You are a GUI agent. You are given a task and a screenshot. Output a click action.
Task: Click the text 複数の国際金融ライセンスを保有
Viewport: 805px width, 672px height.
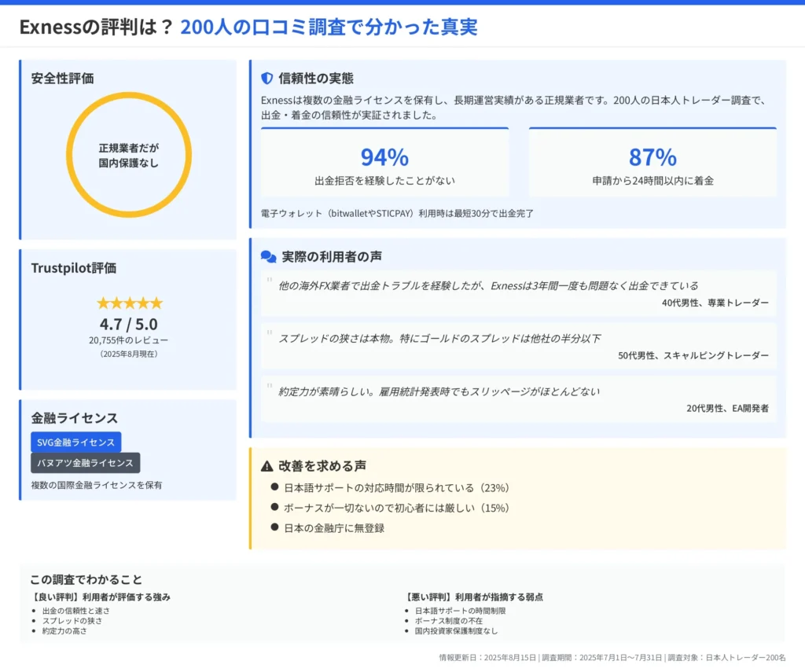[97, 485]
